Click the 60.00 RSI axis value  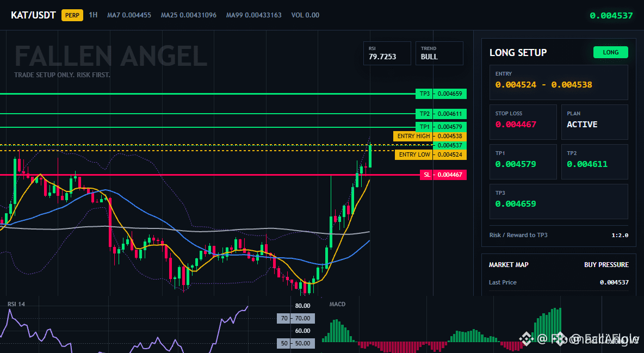point(303,331)
